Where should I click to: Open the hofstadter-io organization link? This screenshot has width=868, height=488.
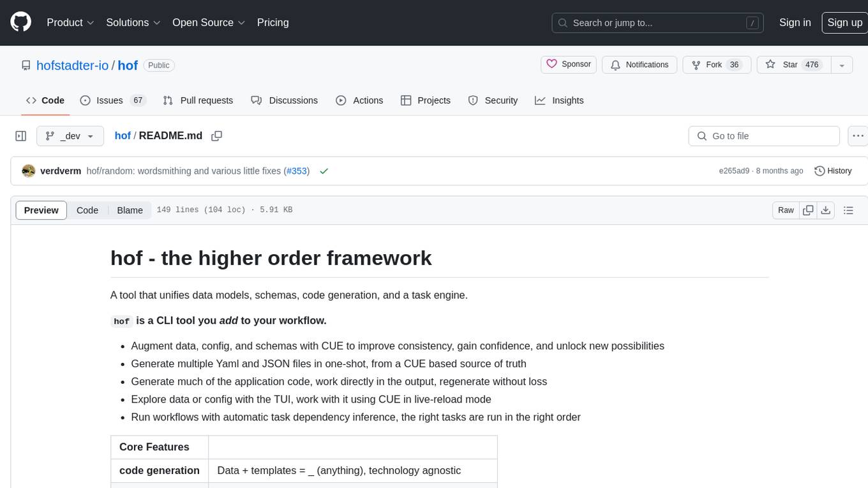72,65
